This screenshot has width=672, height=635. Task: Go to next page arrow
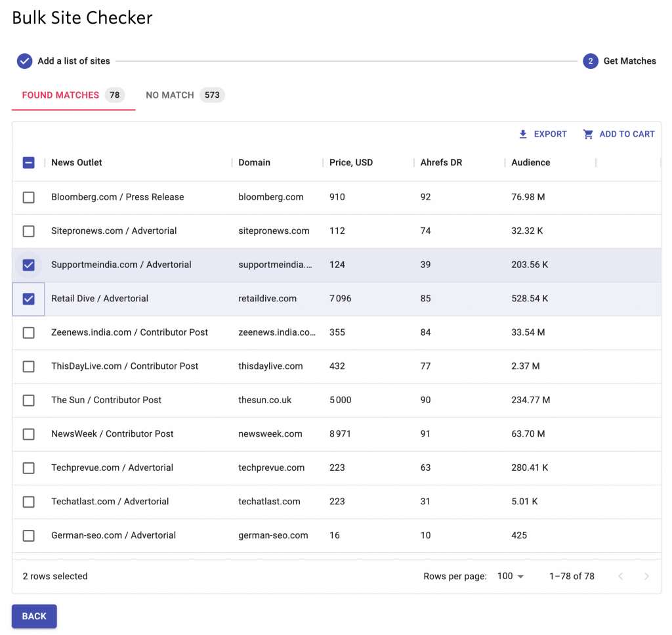coord(646,577)
